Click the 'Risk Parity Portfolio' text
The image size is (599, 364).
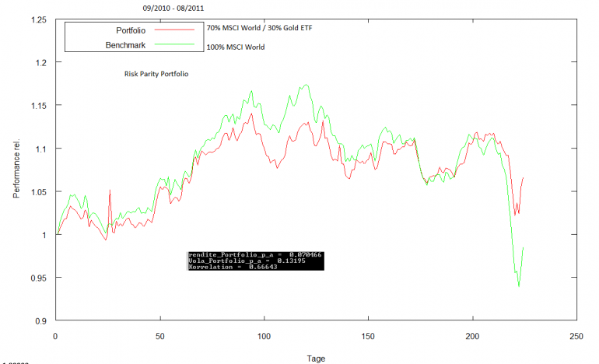click(x=156, y=74)
